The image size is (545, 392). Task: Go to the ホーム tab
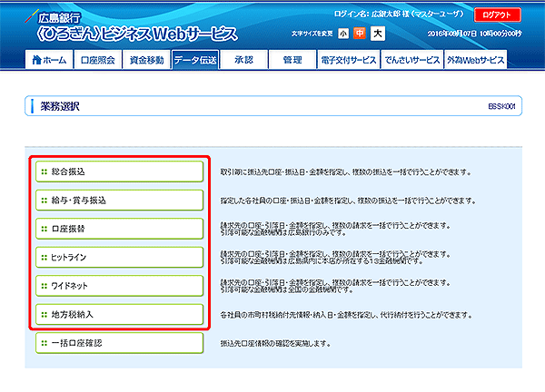point(49,60)
